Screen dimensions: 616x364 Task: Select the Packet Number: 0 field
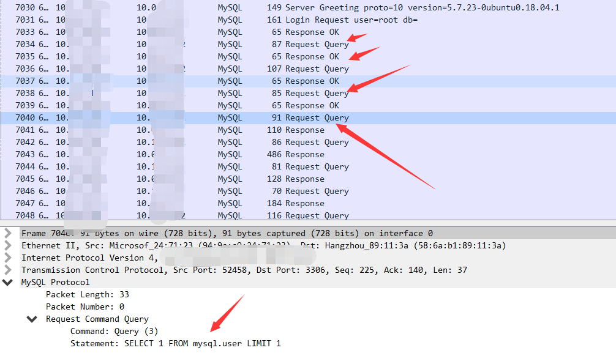(x=85, y=306)
